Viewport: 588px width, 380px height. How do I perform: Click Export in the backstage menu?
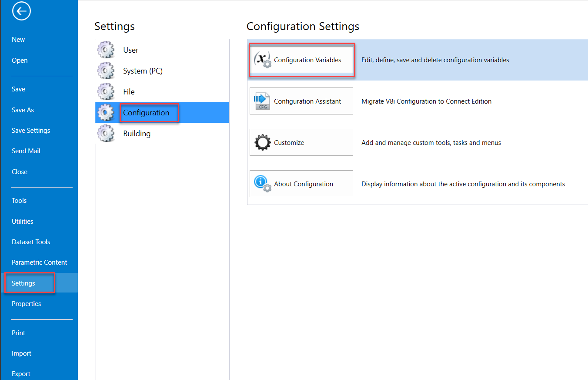21,374
